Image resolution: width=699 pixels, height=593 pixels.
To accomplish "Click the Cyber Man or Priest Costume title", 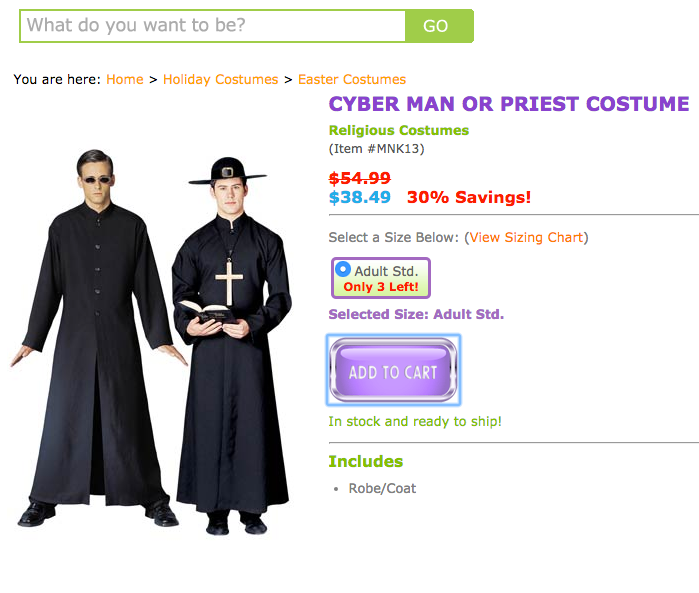I will 509,104.
